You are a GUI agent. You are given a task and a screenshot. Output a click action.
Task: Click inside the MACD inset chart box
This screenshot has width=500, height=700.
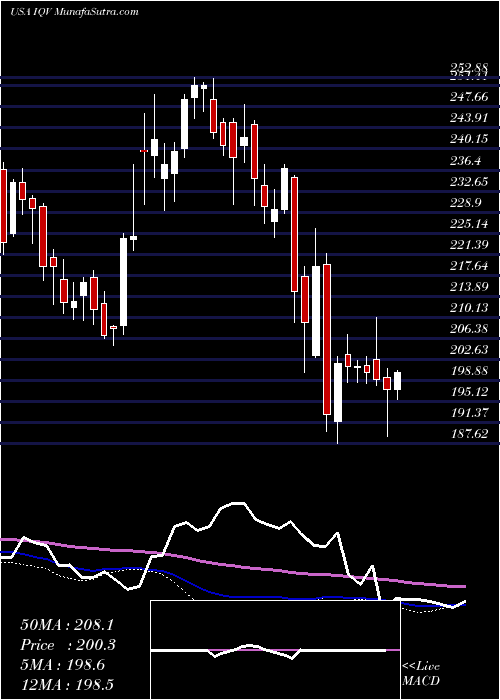click(x=275, y=650)
